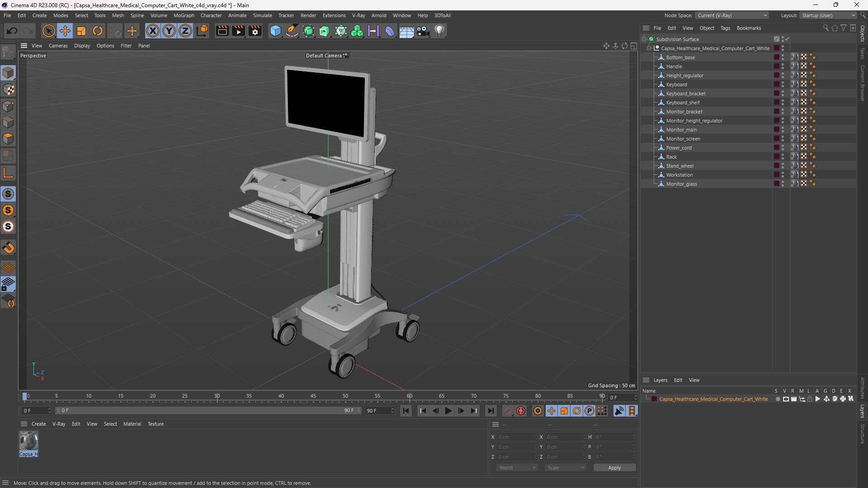868x488 pixels.
Task: Click the Apply button
Action: point(614,468)
